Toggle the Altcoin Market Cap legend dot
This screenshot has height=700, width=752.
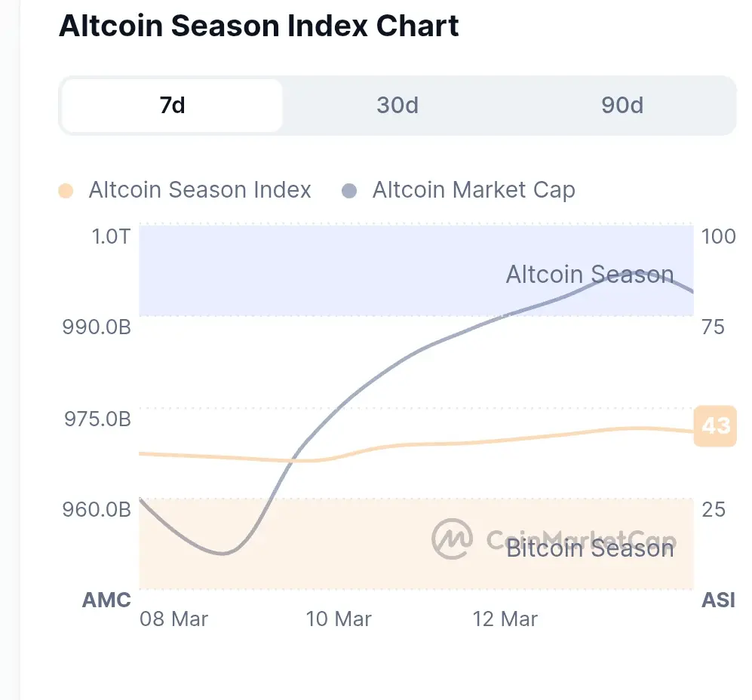click(x=349, y=191)
